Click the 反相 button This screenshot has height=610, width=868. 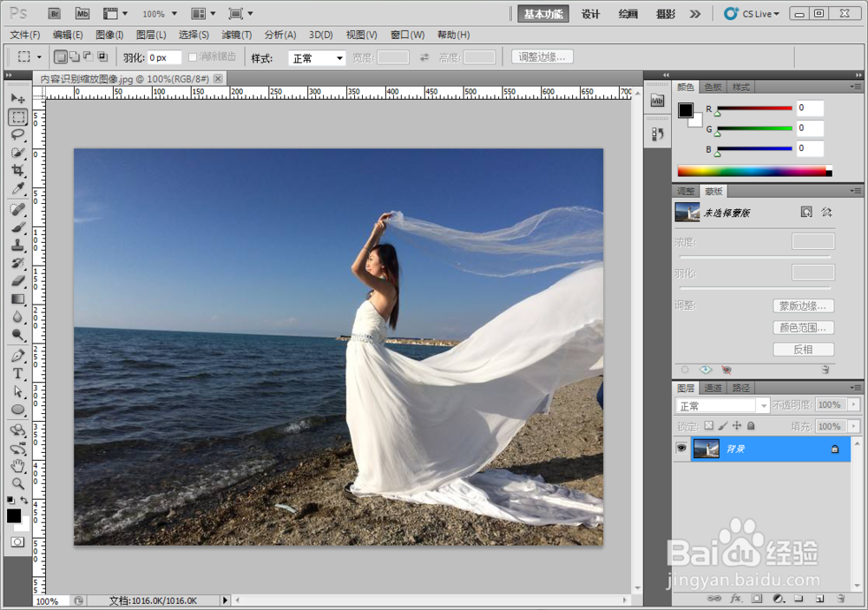pyautogui.click(x=803, y=350)
